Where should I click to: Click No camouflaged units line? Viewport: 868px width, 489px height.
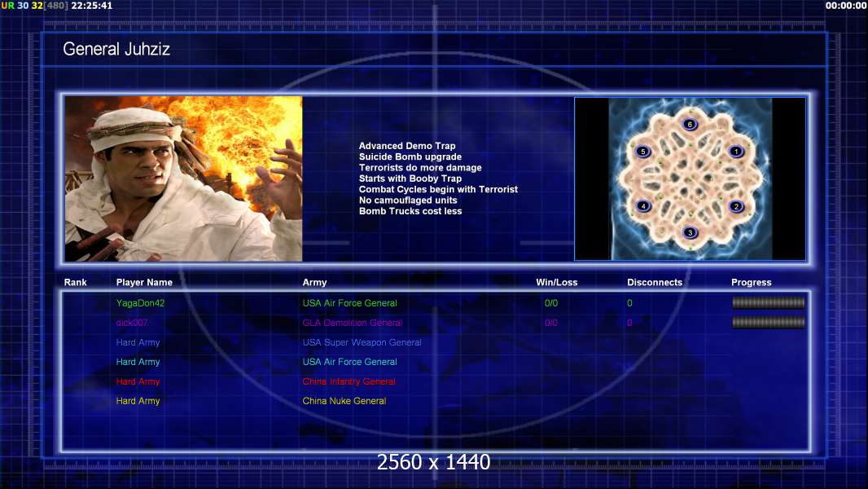pyautogui.click(x=408, y=200)
